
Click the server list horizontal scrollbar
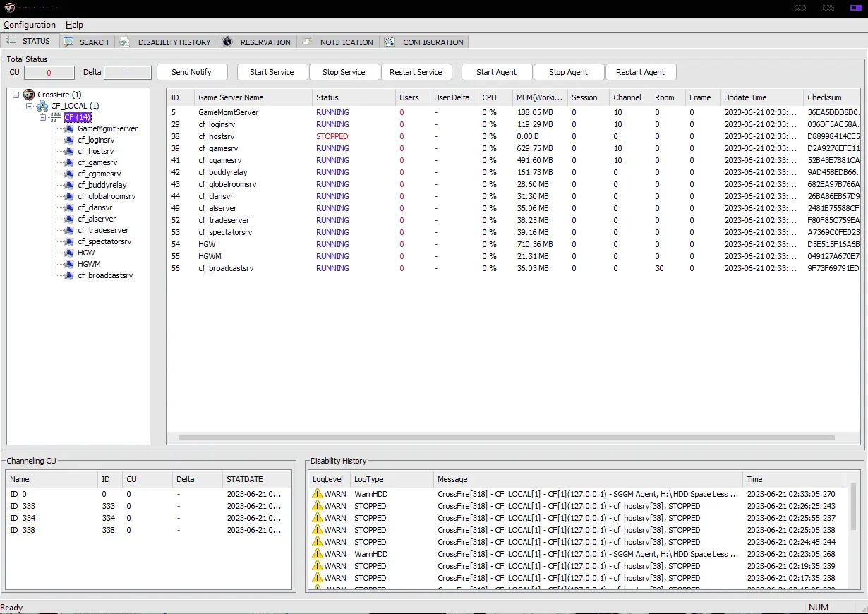click(x=508, y=438)
